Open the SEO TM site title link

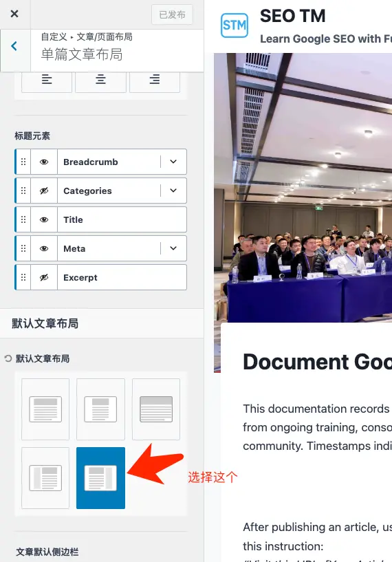(293, 16)
